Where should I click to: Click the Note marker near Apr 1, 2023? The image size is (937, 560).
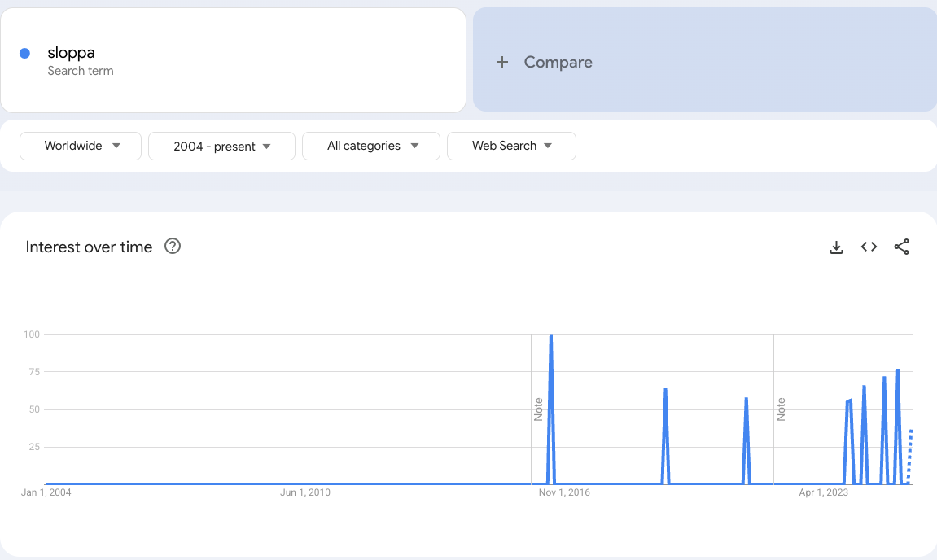[x=781, y=409]
